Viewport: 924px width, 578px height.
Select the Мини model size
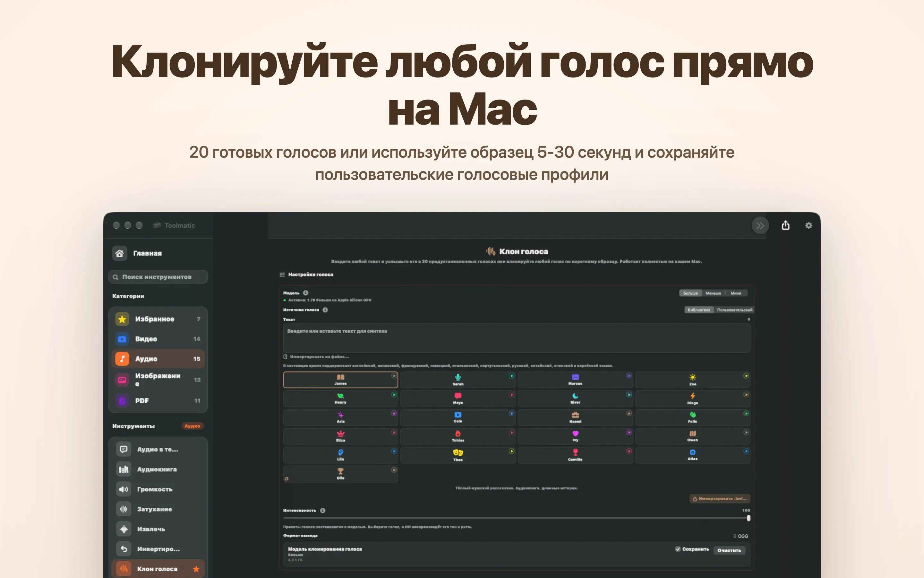pyautogui.click(x=736, y=293)
